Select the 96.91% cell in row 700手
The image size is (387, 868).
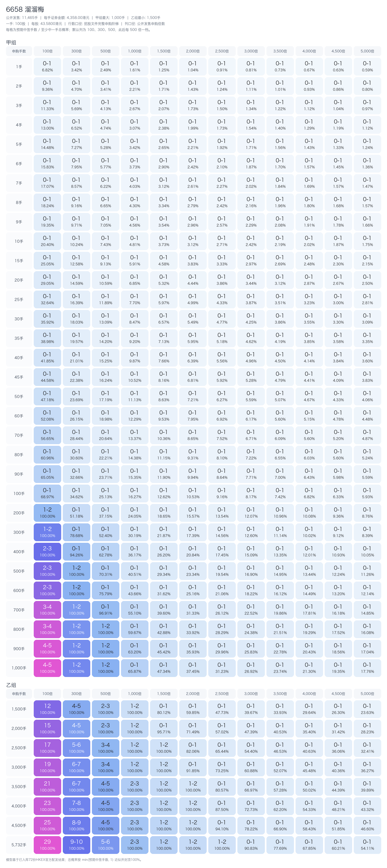pos(106,610)
